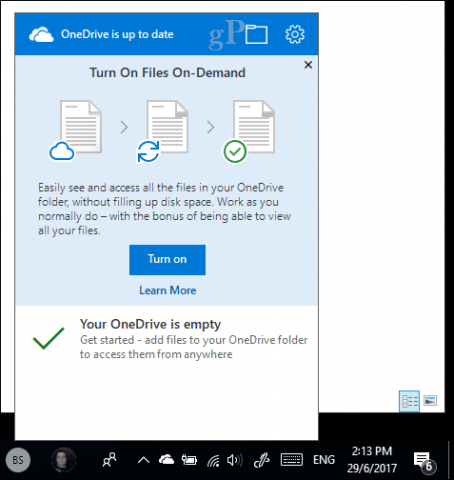Click the syncing file status illustration
Screen dimensions: 454x480
[x=163, y=131]
